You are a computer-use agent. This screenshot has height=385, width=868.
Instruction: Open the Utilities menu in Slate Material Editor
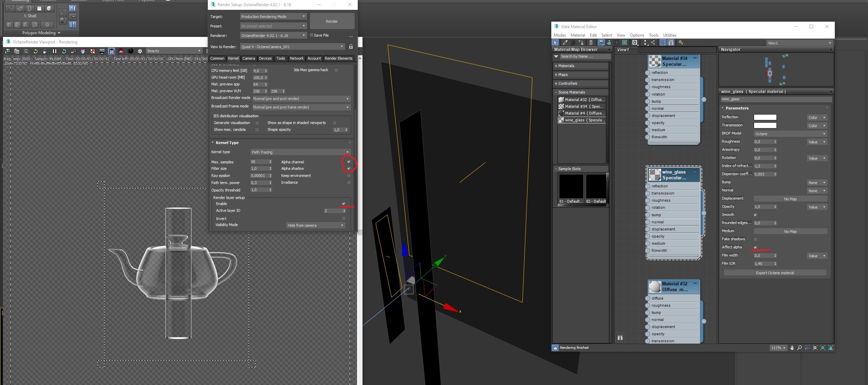(669, 35)
